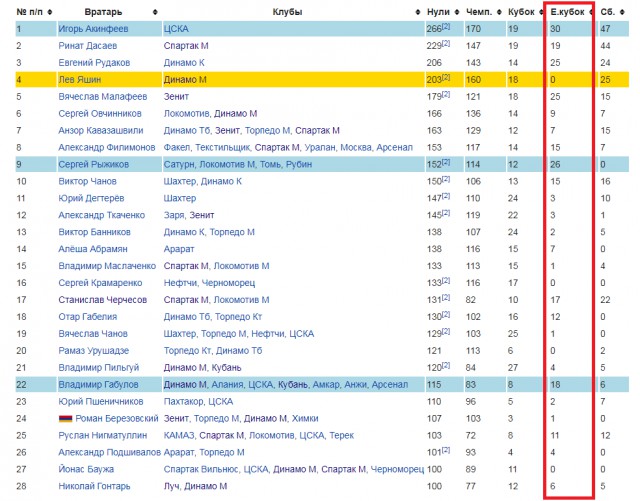Open Юрий Дегтерёв player link
Viewport: 640px width, 501px height.
click(91, 198)
